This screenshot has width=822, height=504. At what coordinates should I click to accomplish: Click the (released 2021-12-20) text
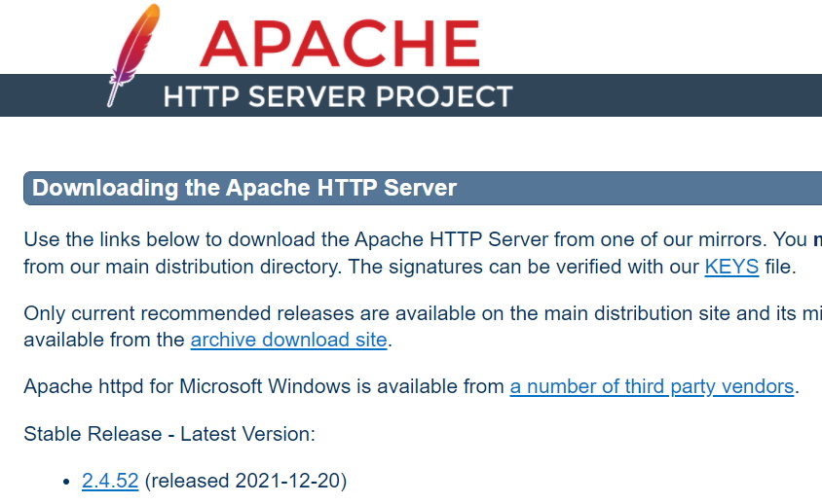coord(245,481)
